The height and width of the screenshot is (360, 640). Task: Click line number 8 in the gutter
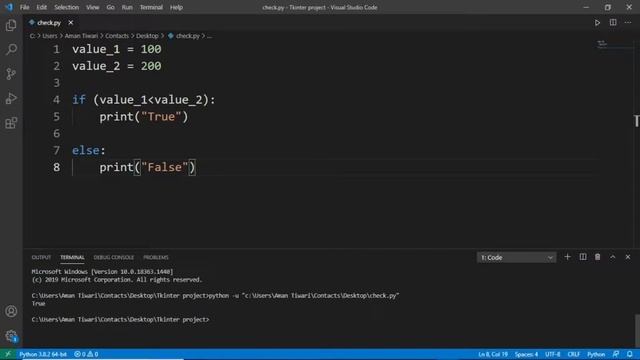coord(56,167)
